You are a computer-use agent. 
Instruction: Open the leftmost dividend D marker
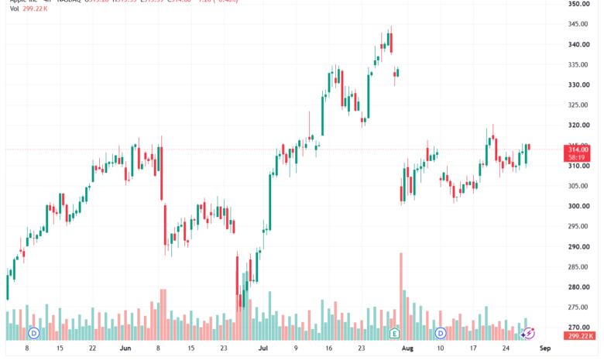point(34,333)
